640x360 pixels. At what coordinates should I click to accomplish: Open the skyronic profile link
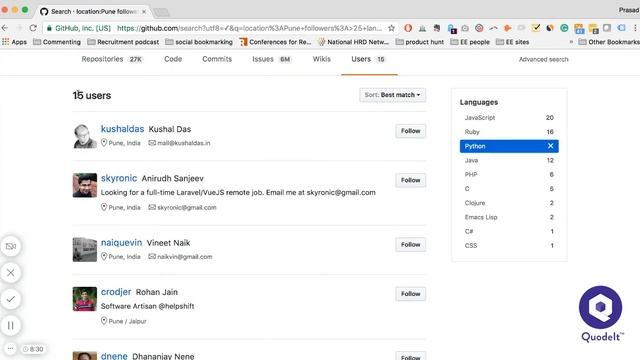click(119, 178)
